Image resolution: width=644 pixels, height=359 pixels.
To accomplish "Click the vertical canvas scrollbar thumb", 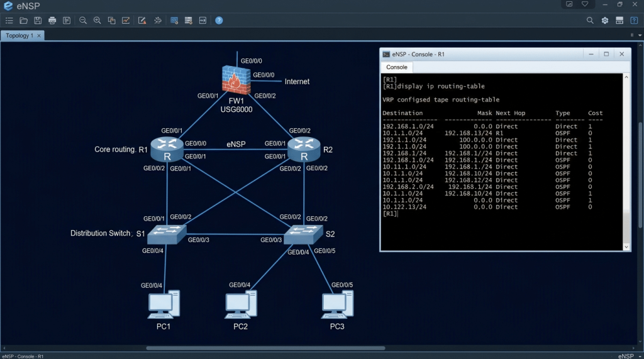I will pos(640,175).
